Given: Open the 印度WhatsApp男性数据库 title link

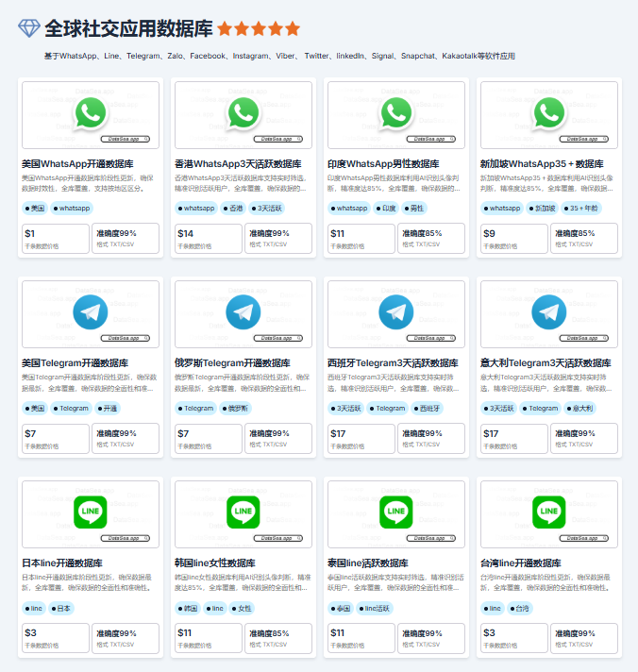Looking at the screenshot, I should 383,163.
